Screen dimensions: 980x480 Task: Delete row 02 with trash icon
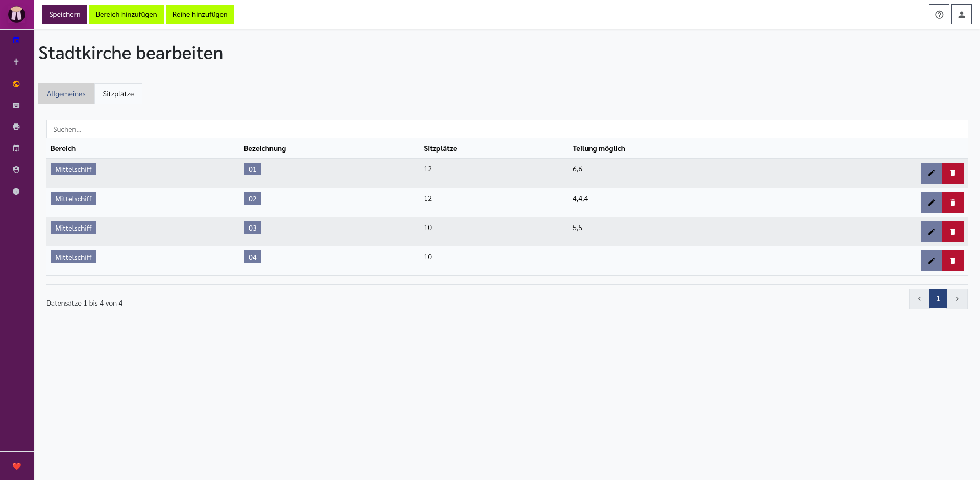[953, 203]
